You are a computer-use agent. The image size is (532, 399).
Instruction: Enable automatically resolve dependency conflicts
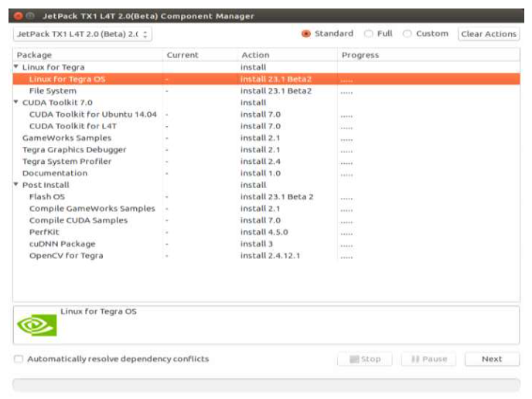pyautogui.click(x=19, y=359)
